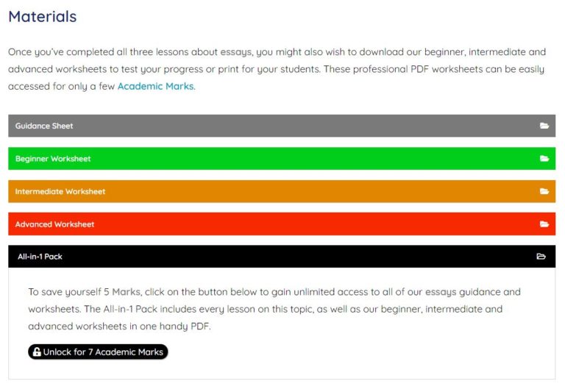Image resolution: width=565 pixels, height=392 pixels.
Task: Click the unlock padlock icon on the button
Action: pyautogui.click(x=37, y=352)
